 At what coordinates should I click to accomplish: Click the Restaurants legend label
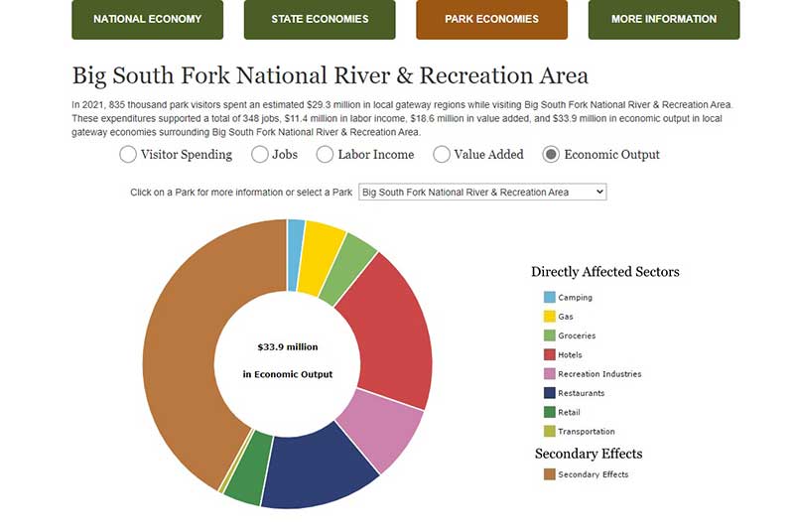pyautogui.click(x=582, y=393)
